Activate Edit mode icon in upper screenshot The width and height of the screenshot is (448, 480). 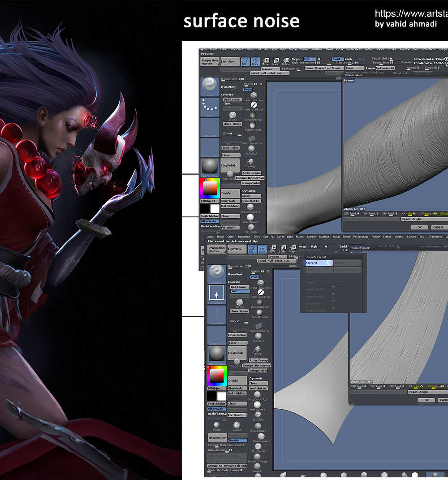(245, 61)
